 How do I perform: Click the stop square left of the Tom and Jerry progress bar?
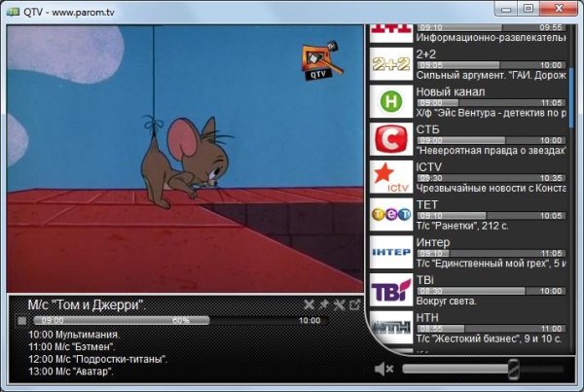(x=22, y=321)
